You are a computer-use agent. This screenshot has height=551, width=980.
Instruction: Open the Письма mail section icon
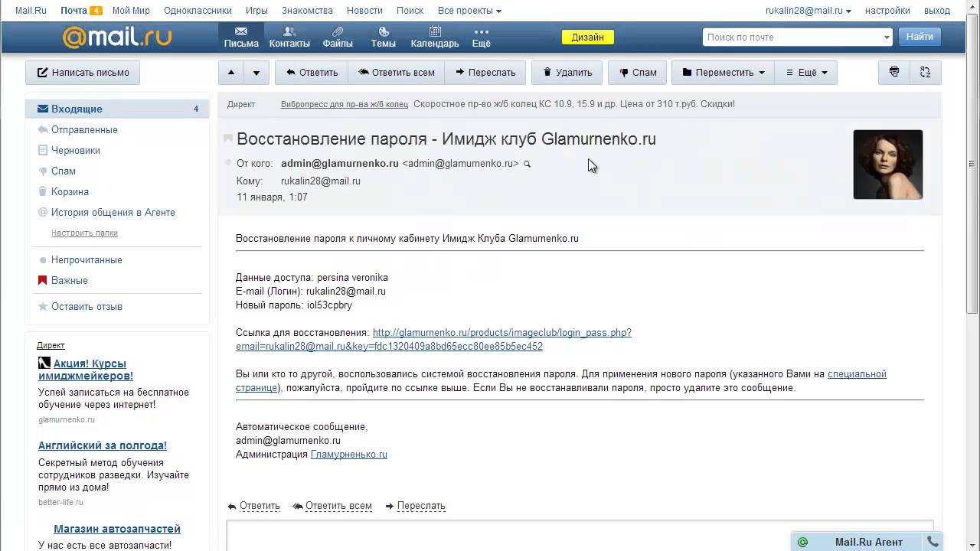pos(241,37)
